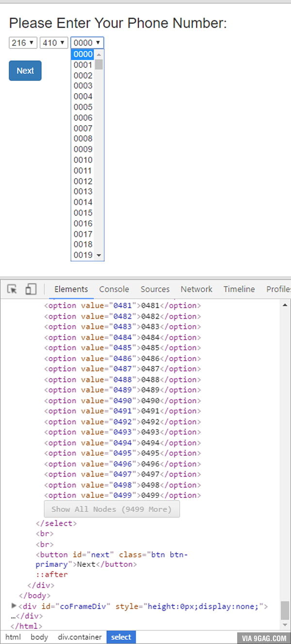Image resolution: width=291 pixels, height=644 pixels.
Task: Open the 410 prefix dropdown
Action: click(x=53, y=43)
